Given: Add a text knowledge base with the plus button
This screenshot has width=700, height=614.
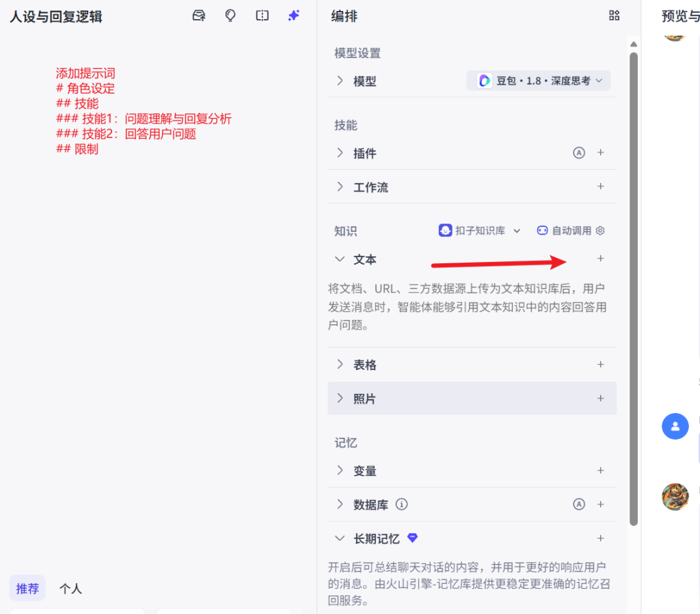Looking at the screenshot, I should 600,259.
